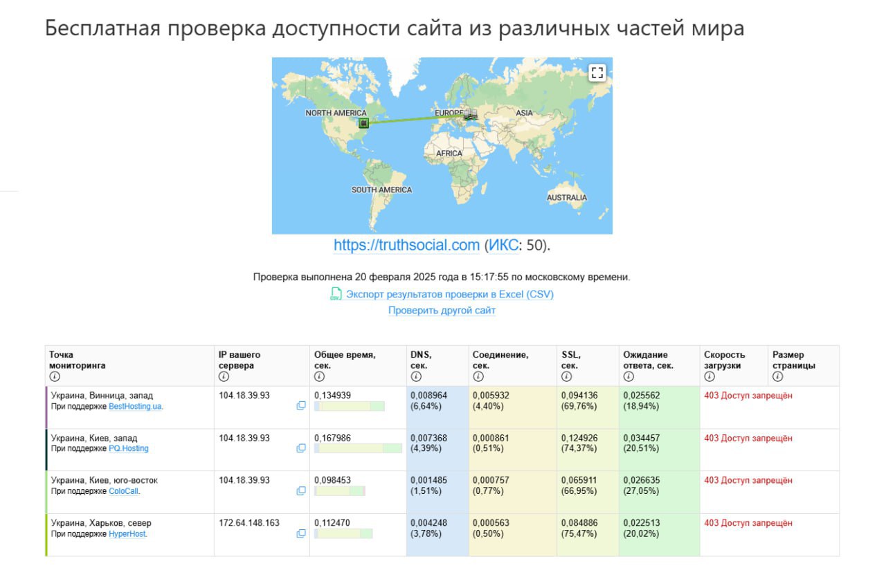
Task: Show info for Скорость загрузки column
Action: pyautogui.click(x=709, y=377)
